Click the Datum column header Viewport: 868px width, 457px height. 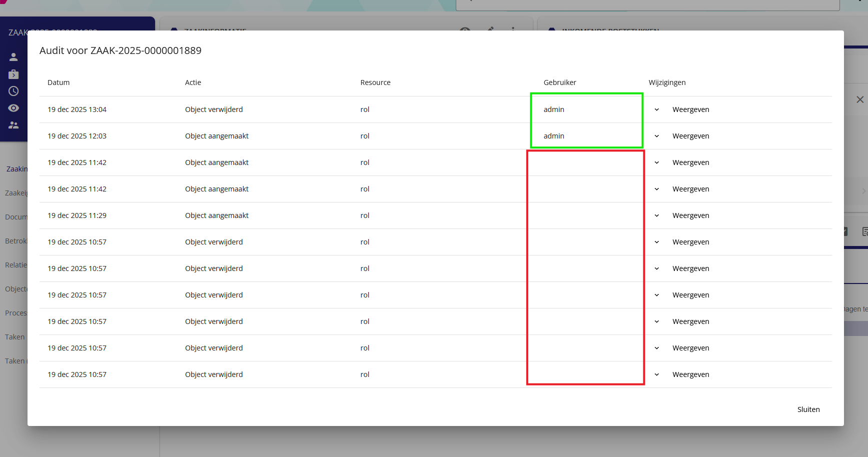pyautogui.click(x=59, y=82)
